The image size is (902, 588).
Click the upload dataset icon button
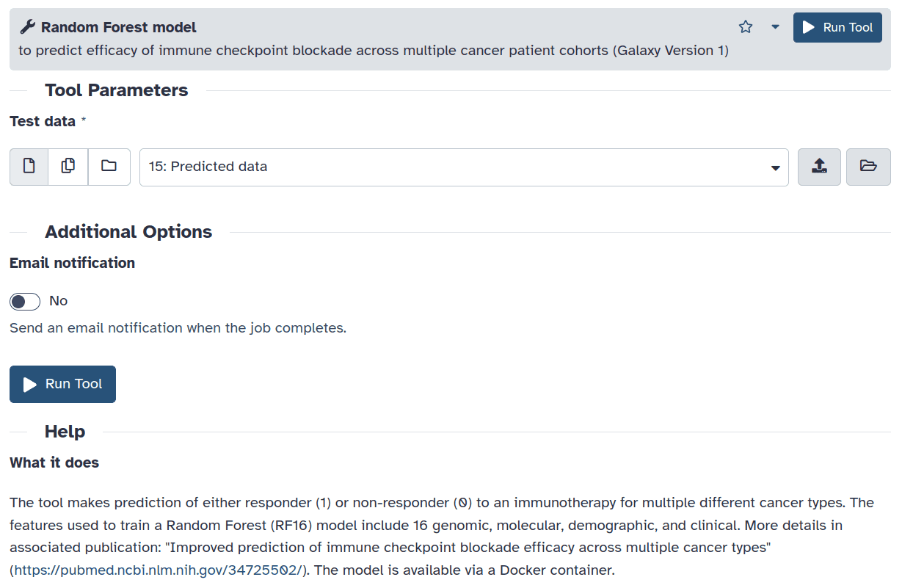coord(819,167)
